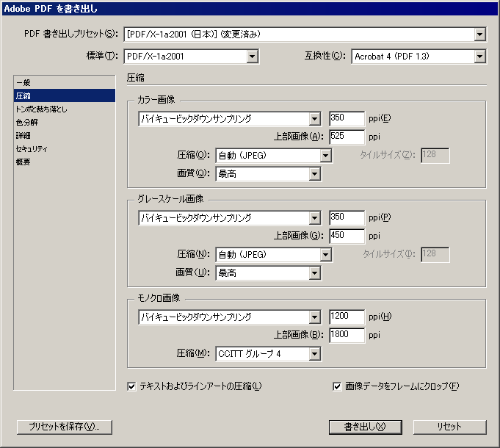
Task: Click the 書き出し export button
Action: tap(365, 427)
